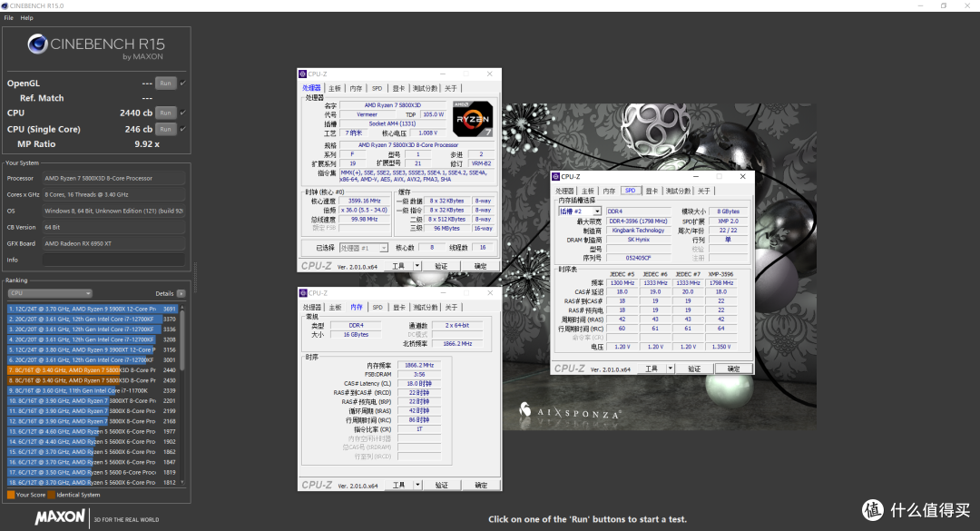
Task: Select ranking row 8 scoring 2430
Action: click(x=93, y=380)
